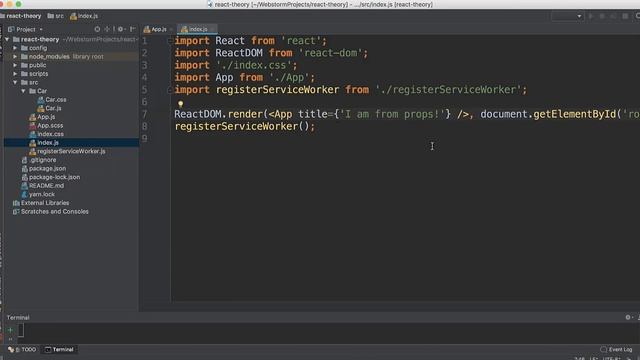Image resolution: width=640 pixels, height=360 pixels.
Task: Open the run configuration dropdown
Action: coord(567,16)
